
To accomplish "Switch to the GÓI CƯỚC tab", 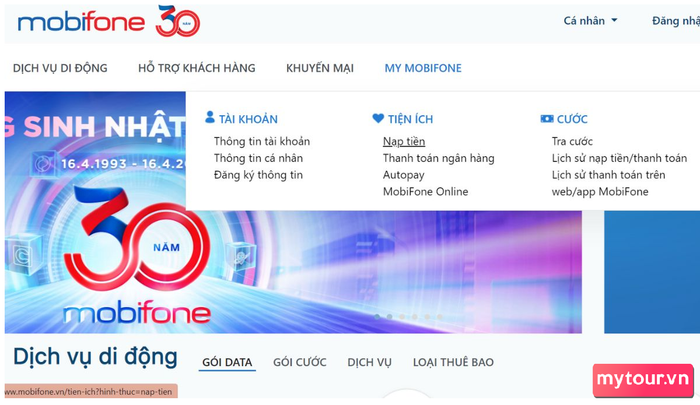I will (x=300, y=362).
